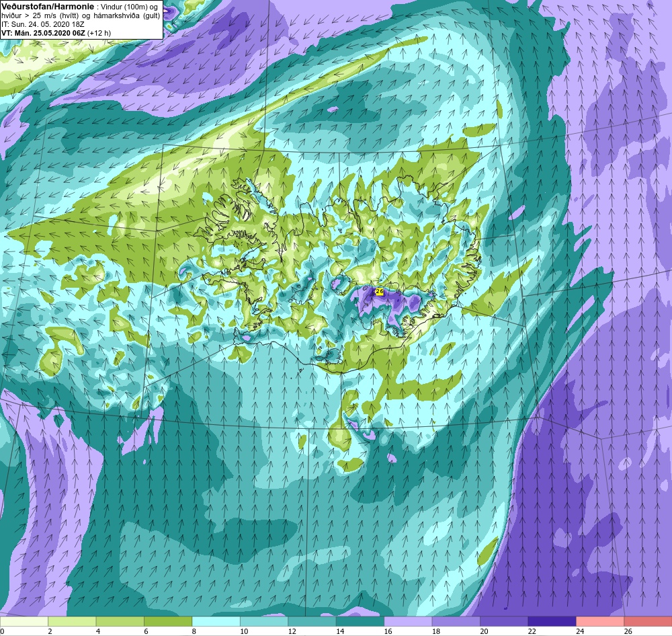This screenshot has height=636, width=672.
Task: Select the purple 18–20 legend swatch
Action: [x=456, y=621]
